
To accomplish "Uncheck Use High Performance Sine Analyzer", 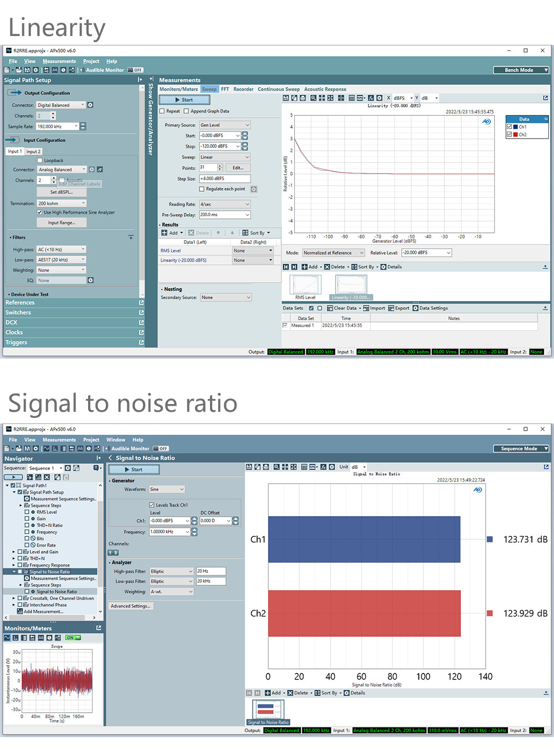I will (40, 212).
